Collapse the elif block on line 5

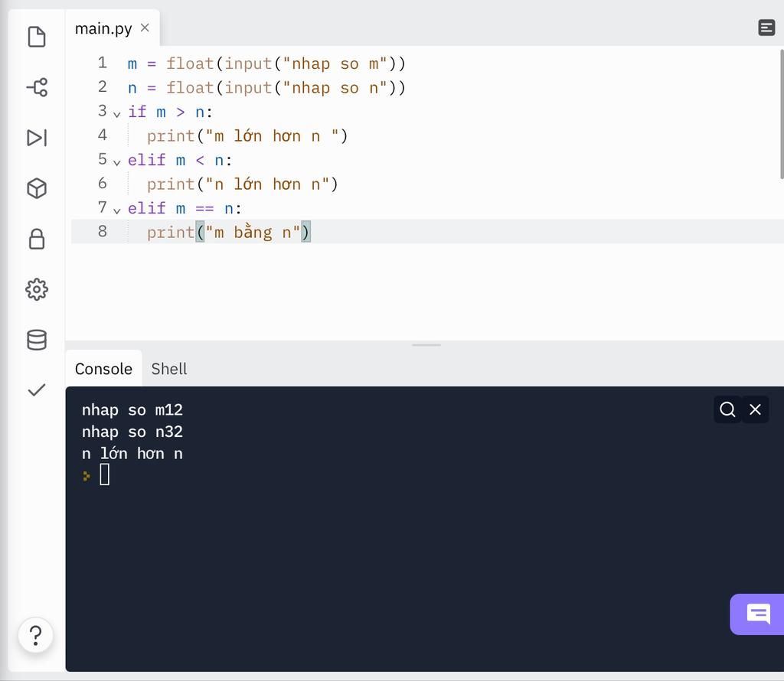pos(117,162)
